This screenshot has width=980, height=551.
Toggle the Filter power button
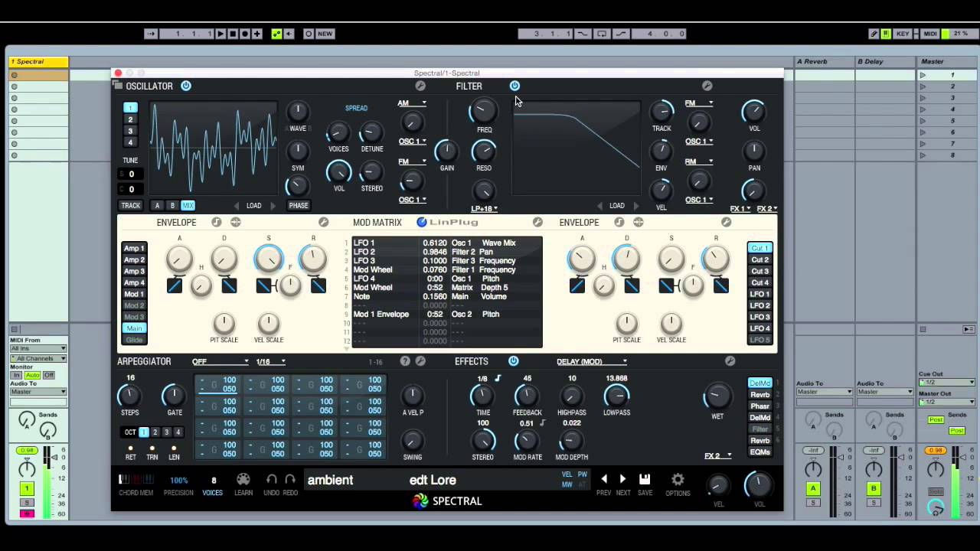click(514, 86)
